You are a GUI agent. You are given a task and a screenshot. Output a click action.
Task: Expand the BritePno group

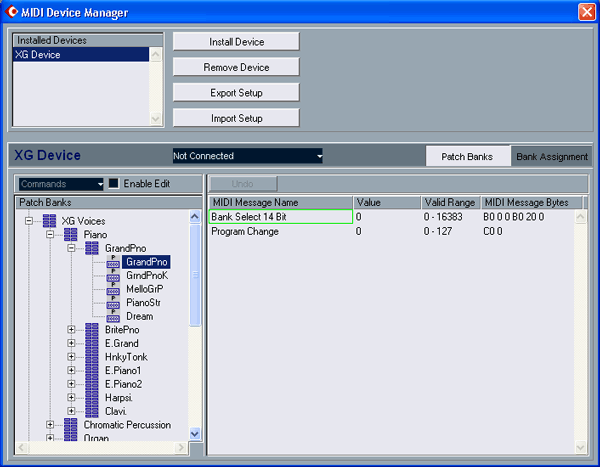pos(71,330)
